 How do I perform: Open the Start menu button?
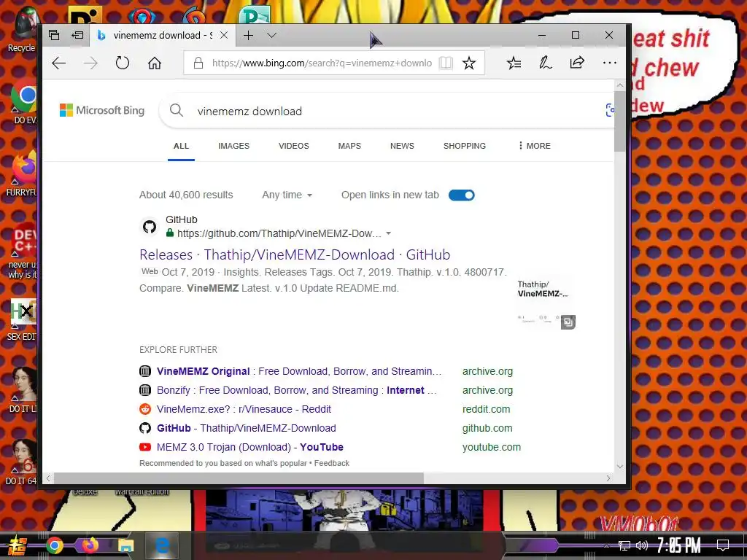click(17, 545)
